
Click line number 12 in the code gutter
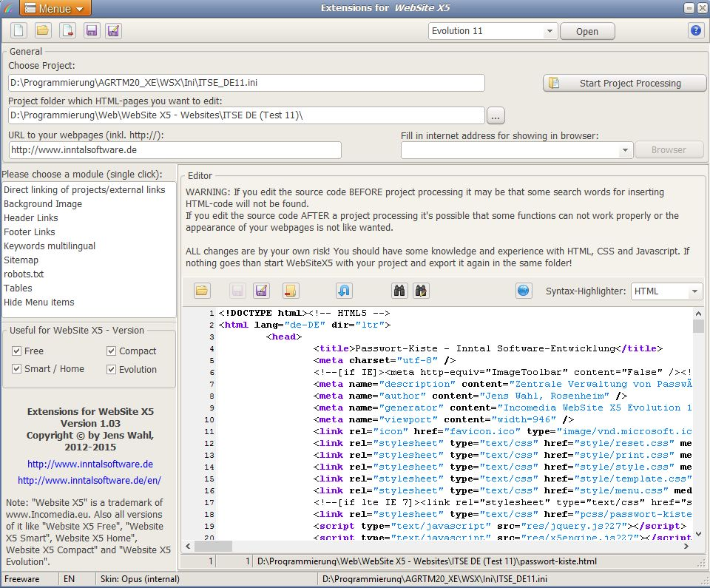(x=209, y=443)
